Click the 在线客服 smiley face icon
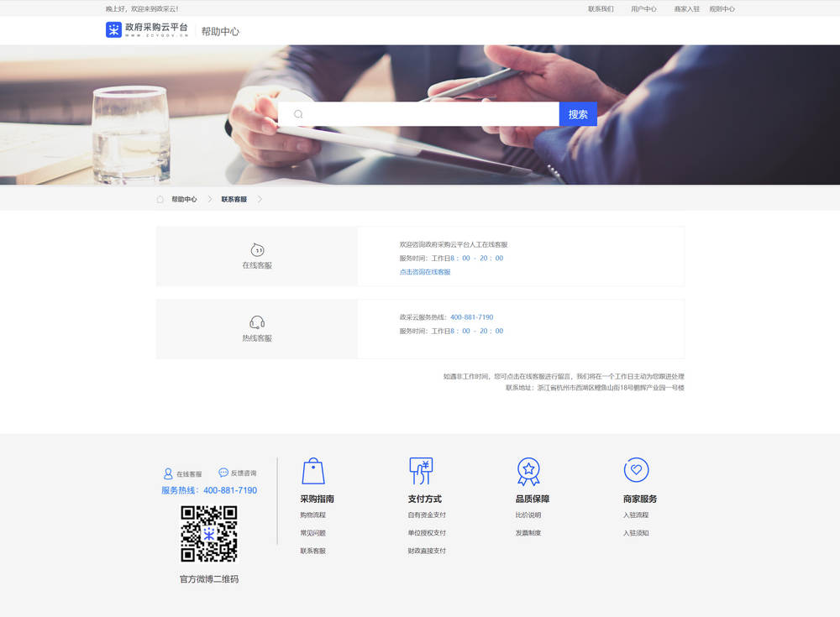This screenshot has height=617, width=840. click(257, 249)
